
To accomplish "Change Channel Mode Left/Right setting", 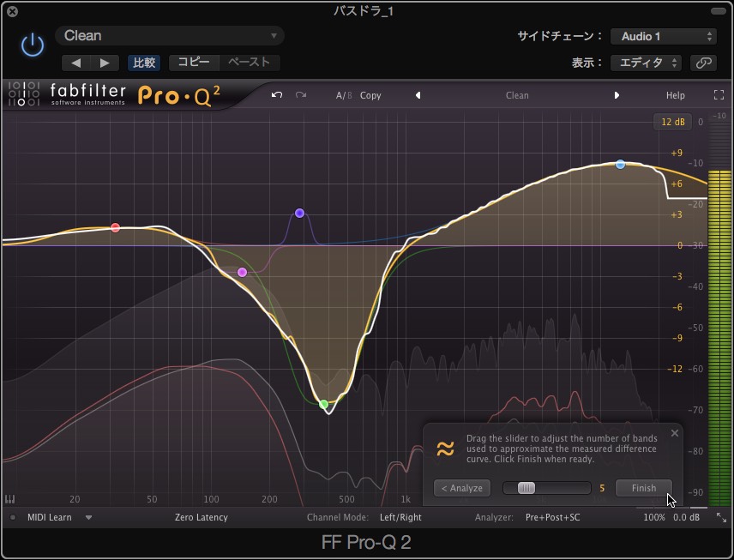I will 400,517.
